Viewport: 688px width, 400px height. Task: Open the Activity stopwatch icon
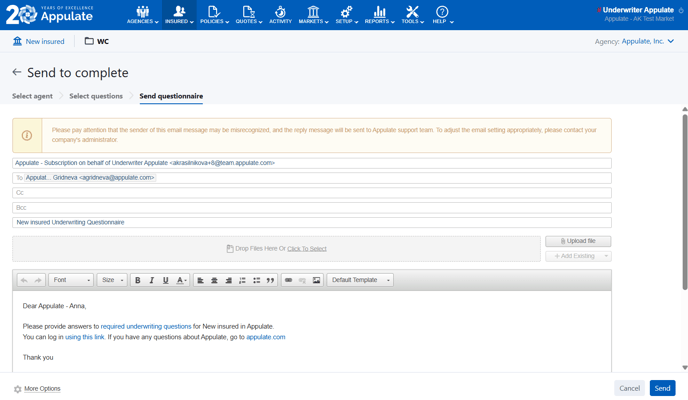point(280,15)
